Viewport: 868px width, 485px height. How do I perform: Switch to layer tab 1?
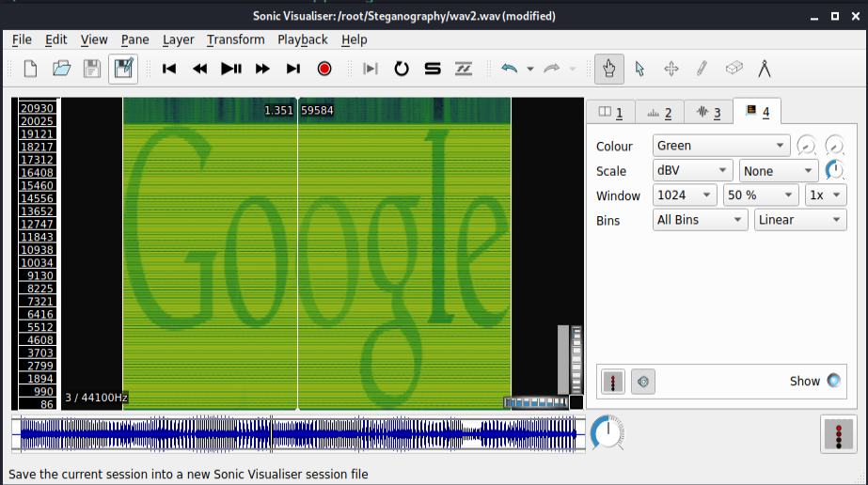[x=610, y=113]
